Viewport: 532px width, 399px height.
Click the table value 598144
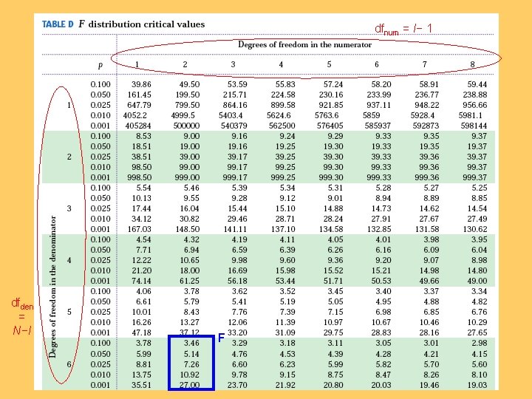[x=474, y=126]
